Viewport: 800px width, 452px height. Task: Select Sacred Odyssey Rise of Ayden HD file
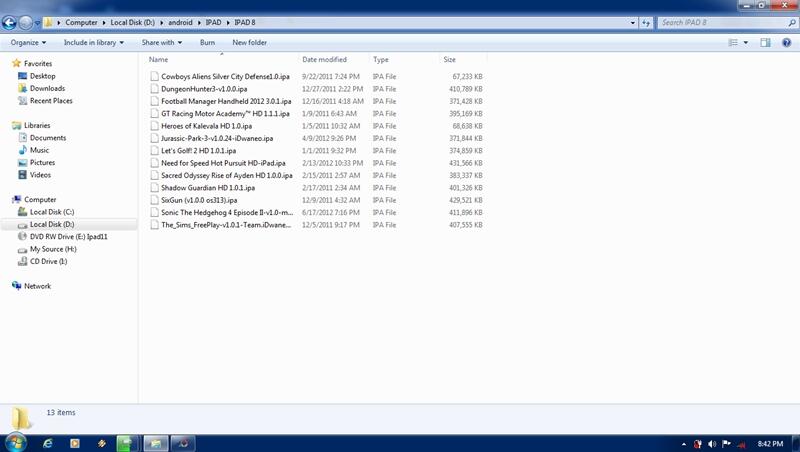click(x=227, y=175)
